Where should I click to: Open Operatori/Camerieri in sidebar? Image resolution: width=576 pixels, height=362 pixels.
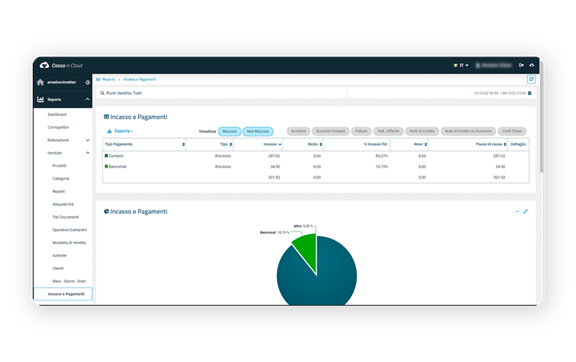69,230
